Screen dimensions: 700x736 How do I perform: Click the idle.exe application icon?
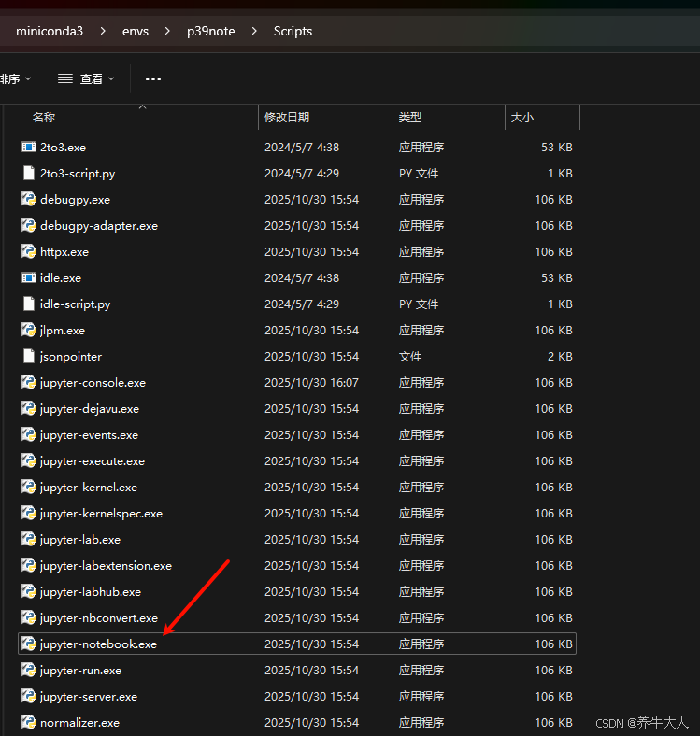[x=29, y=278]
